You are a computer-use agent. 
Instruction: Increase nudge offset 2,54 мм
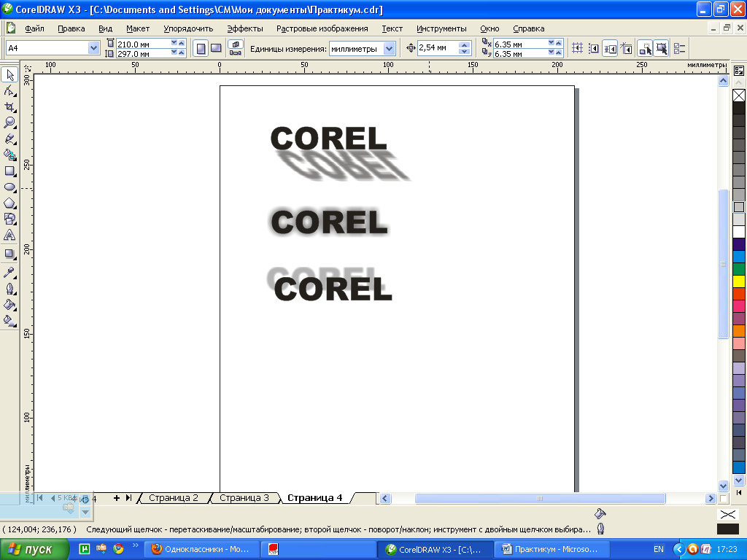tap(465, 44)
